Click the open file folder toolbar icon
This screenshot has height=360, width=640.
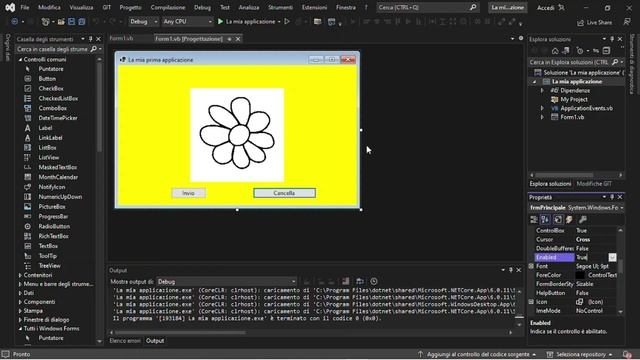(x=61, y=21)
